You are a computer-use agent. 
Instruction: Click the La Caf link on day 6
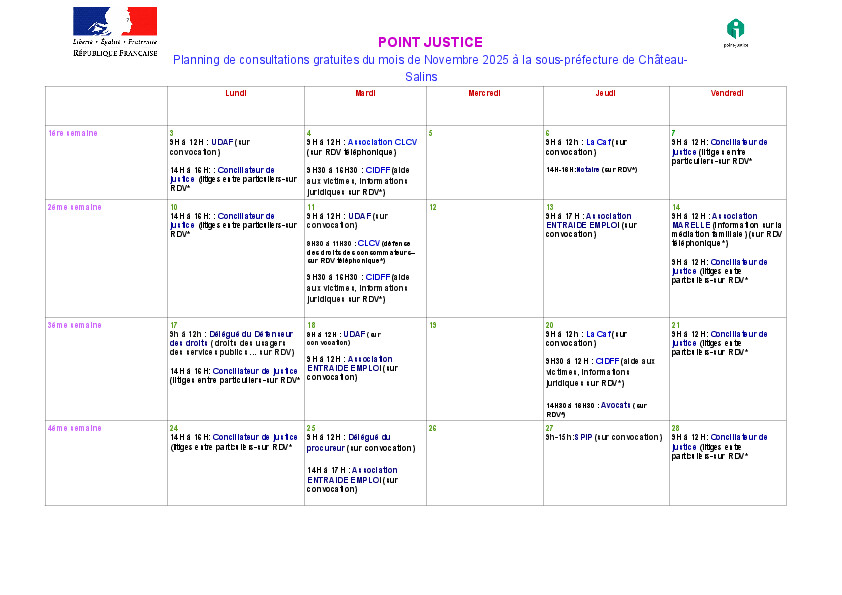click(x=597, y=142)
